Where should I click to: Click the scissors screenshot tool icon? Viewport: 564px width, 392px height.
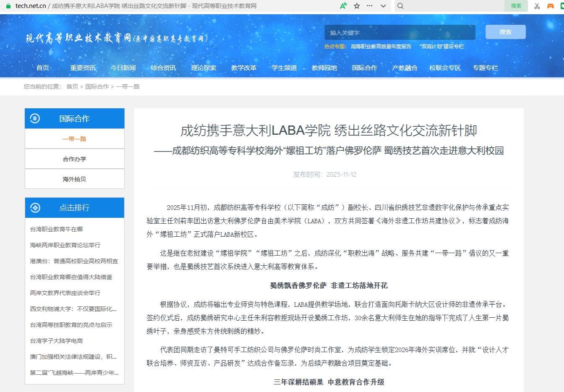(x=537, y=6)
